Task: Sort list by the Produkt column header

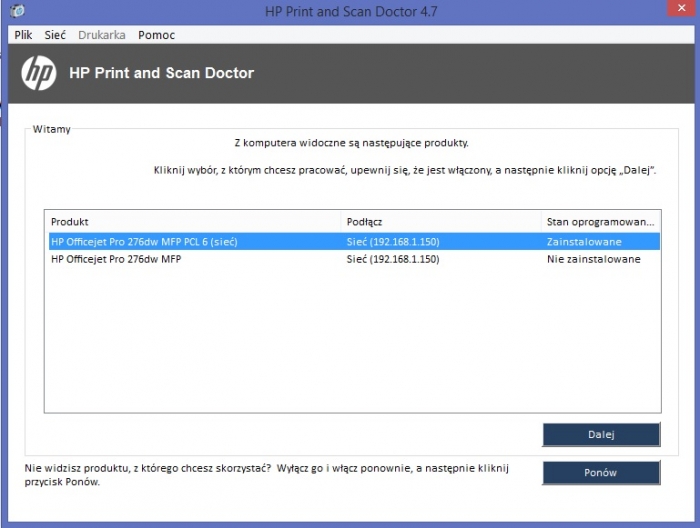Action: (x=194, y=222)
